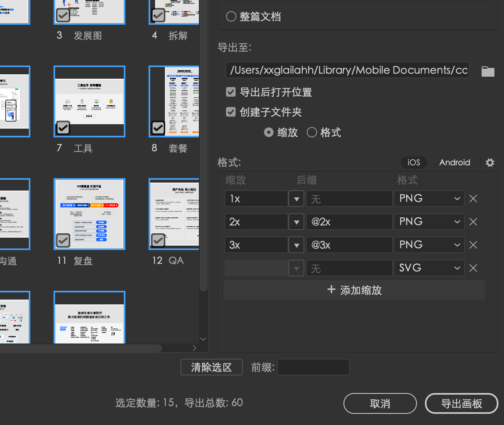Click 清除选区 button
Image resolution: width=504 pixels, height=425 pixels.
[212, 367]
